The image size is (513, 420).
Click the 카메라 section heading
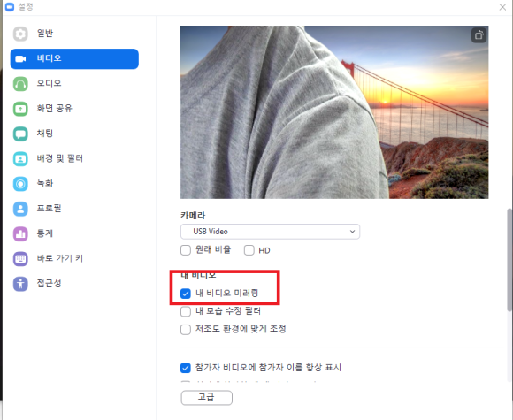tap(193, 215)
